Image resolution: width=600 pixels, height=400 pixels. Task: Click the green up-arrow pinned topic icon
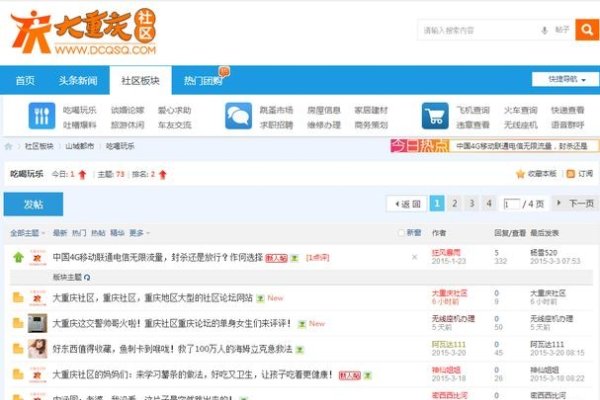[x=18, y=257]
